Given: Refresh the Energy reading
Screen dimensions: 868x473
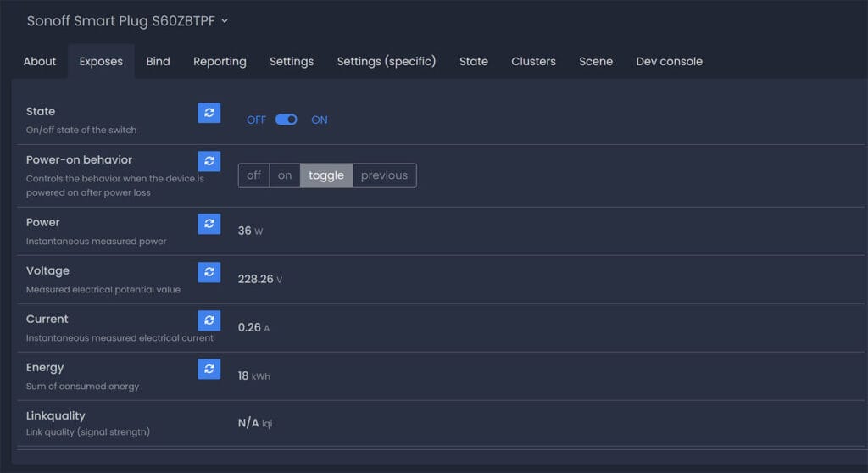Looking at the screenshot, I should pos(209,369).
